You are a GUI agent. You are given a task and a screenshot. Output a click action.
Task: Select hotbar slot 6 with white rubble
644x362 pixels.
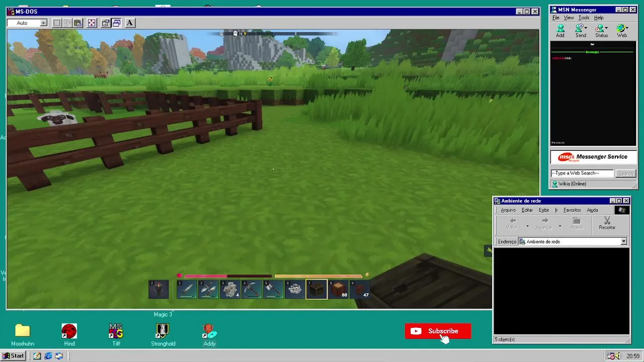click(295, 289)
